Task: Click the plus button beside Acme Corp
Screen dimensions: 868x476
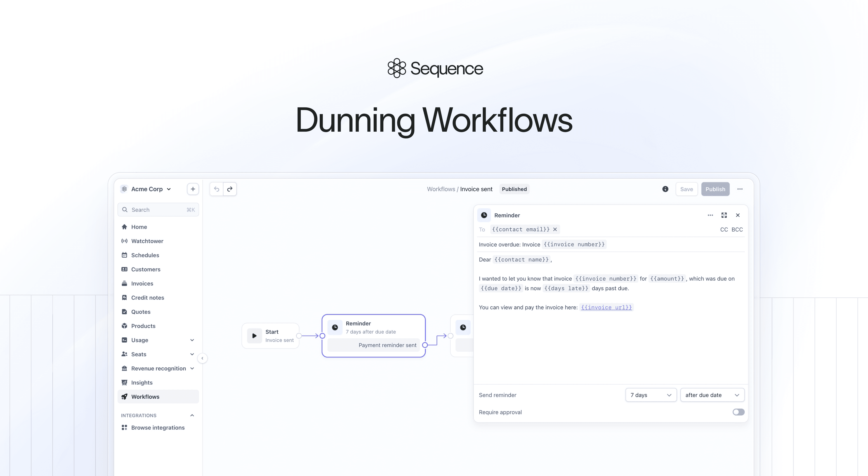Action: coord(193,189)
